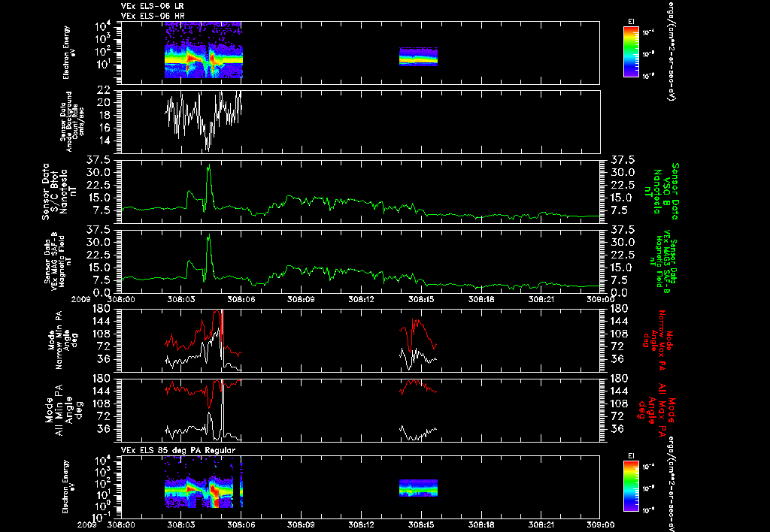
Task: Click the "22" tick on the anode count axis
Action: click(x=104, y=90)
